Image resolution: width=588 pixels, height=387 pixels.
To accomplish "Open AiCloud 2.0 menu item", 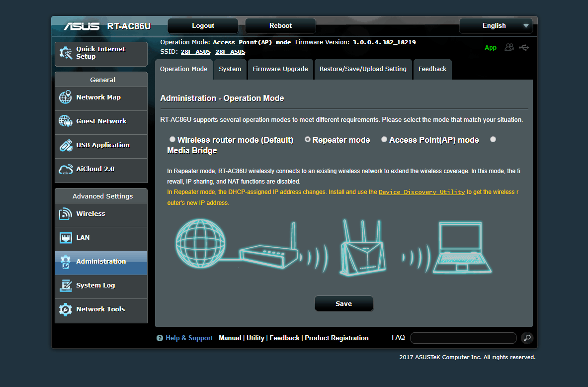I will (101, 170).
